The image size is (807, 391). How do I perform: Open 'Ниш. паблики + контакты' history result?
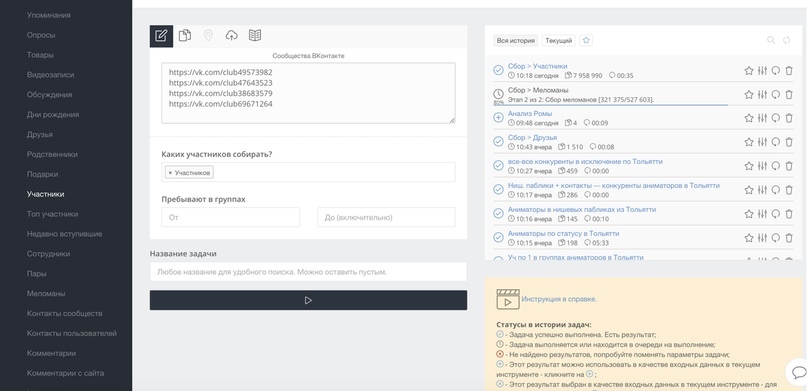[x=613, y=186]
